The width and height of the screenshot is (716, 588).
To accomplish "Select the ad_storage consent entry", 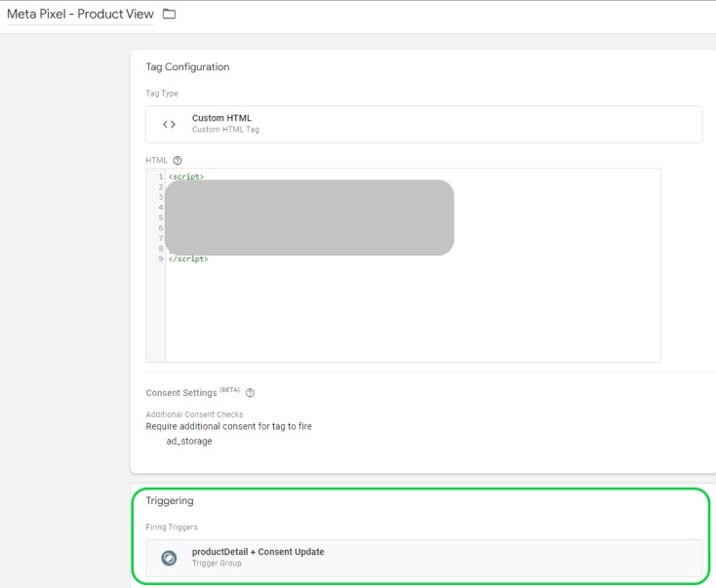I will tap(188, 441).
